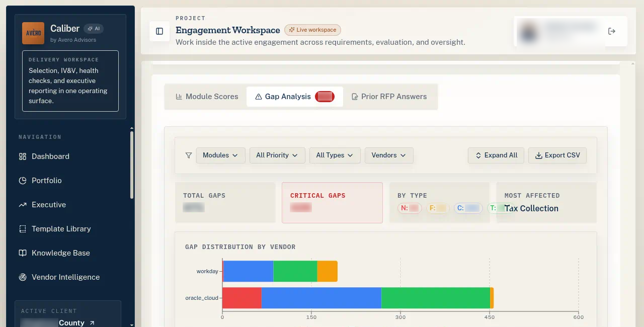Click the orange segment of workday bar

[327, 271]
